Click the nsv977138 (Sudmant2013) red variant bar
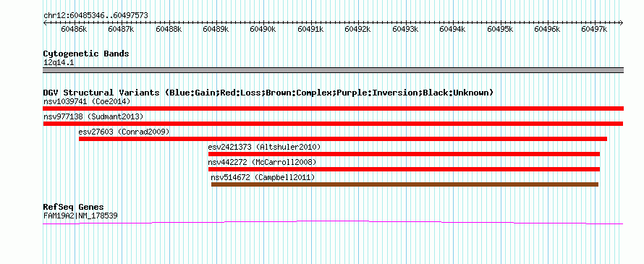 point(333,124)
